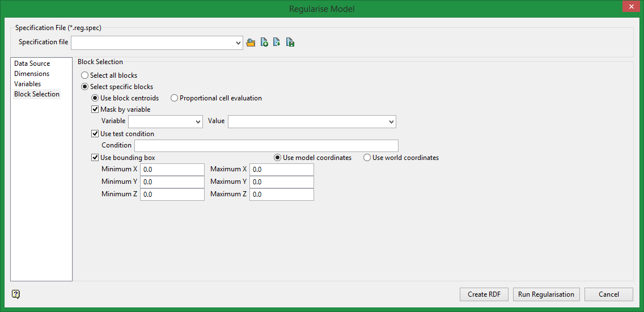Screen dimensions: 644x312
Task: Click the load specification file arrow icon
Action: tap(277, 43)
